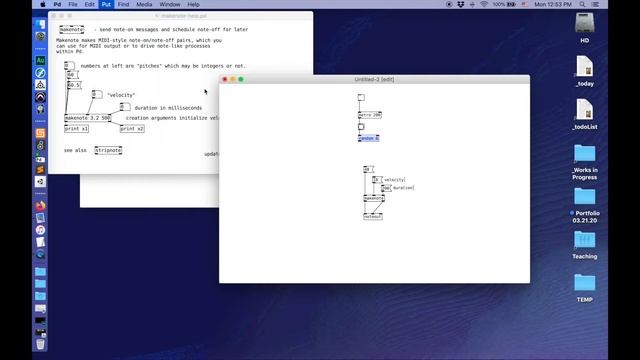Open the Edit menu
Image resolution: width=640 pixels, height=360 pixels.
pyautogui.click(x=89, y=4)
